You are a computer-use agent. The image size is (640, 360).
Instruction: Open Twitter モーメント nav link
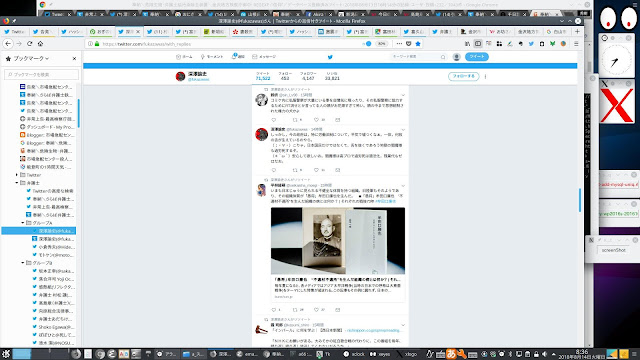[x=211, y=57]
